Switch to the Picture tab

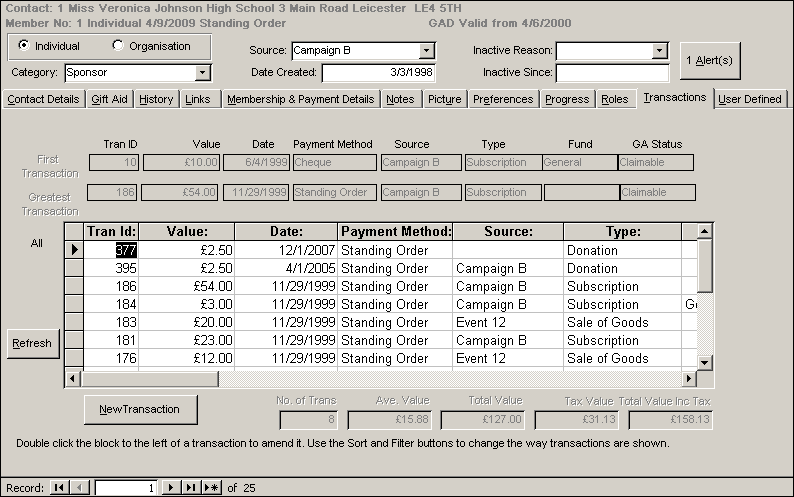click(x=445, y=99)
